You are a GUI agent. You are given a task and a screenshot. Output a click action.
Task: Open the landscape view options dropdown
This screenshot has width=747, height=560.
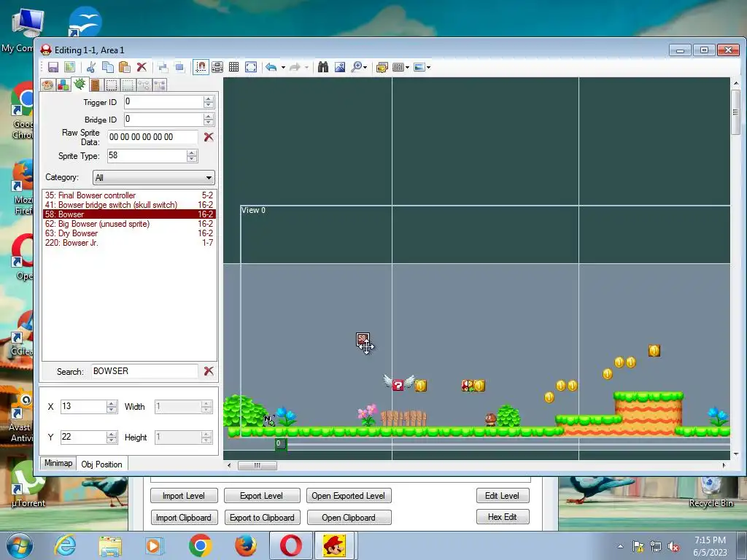422,67
